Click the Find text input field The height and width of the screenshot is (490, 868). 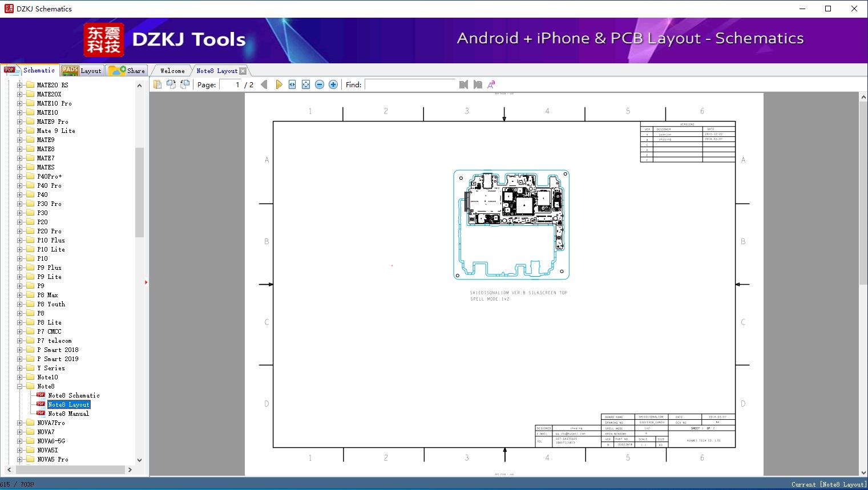[x=410, y=84]
